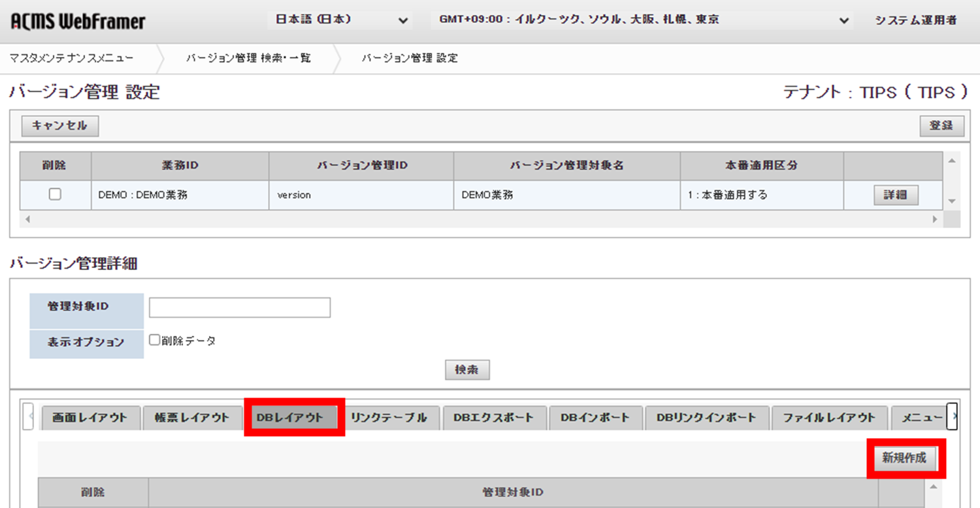
Task: Click the キャンセル button
Action: 59,126
